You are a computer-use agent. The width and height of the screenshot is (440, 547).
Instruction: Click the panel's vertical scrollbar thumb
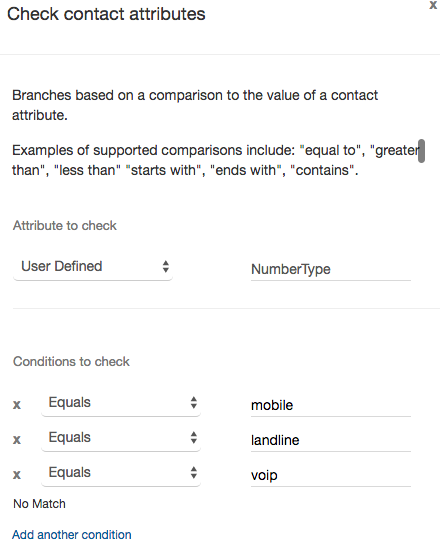422,151
